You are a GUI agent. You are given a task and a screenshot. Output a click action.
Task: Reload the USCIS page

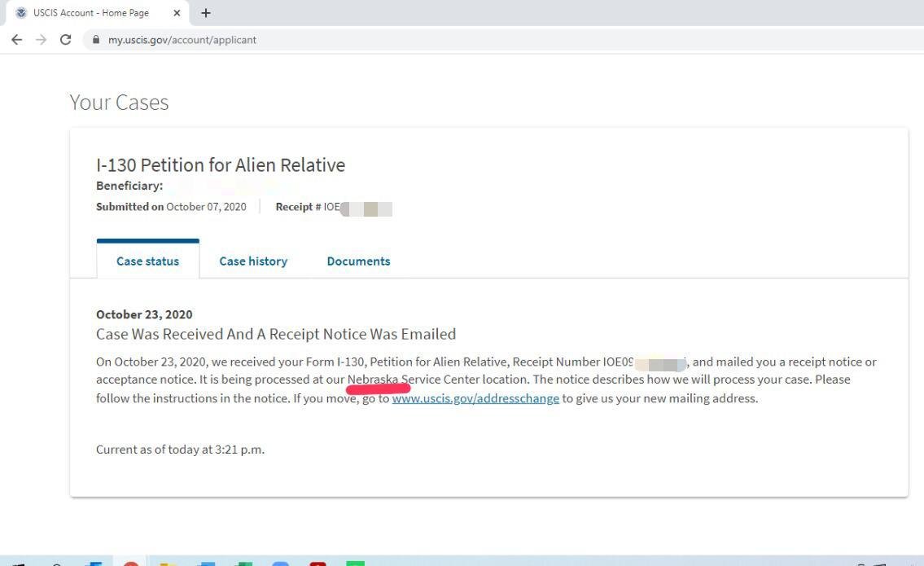click(x=65, y=40)
